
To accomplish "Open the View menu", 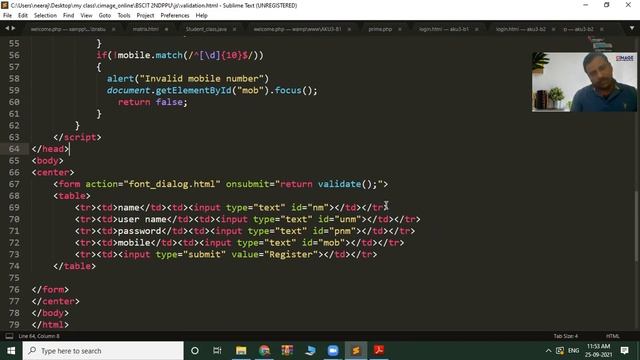I will click(x=86, y=16).
